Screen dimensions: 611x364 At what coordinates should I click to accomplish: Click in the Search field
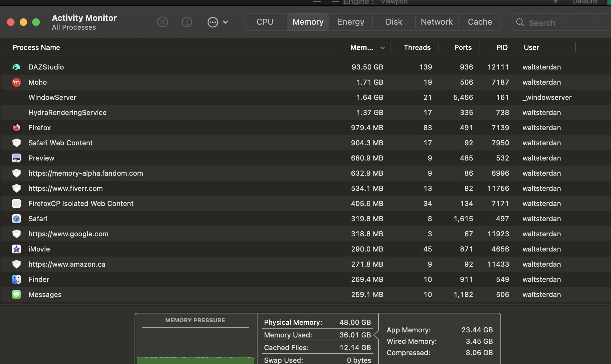tap(562, 23)
